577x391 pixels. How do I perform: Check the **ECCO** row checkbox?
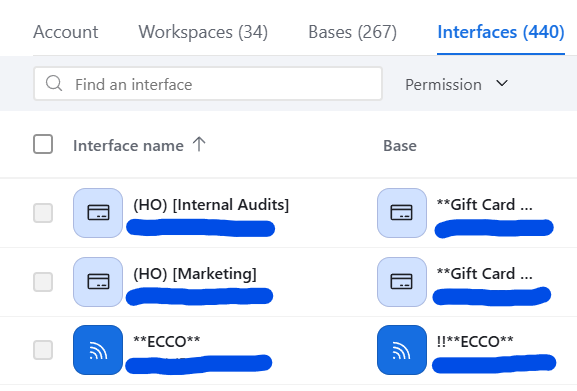coord(43,350)
